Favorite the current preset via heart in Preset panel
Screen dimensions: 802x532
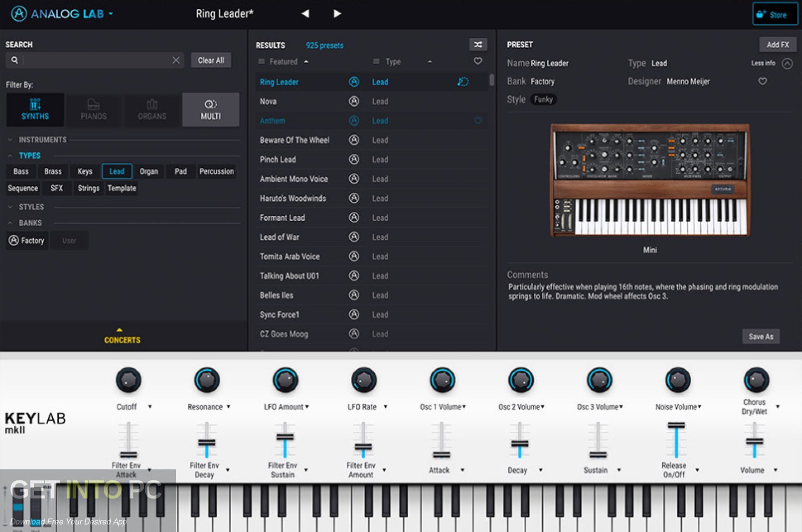[x=762, y=81]
